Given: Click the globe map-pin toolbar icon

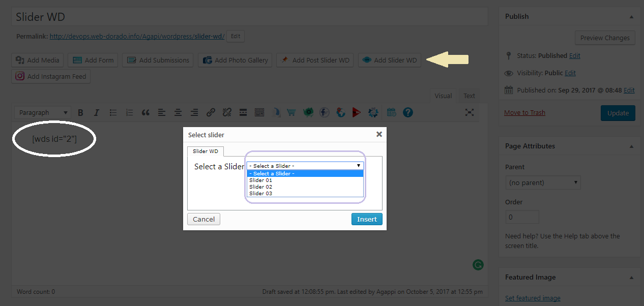Looking at the screenshot, I should (340, 113).
